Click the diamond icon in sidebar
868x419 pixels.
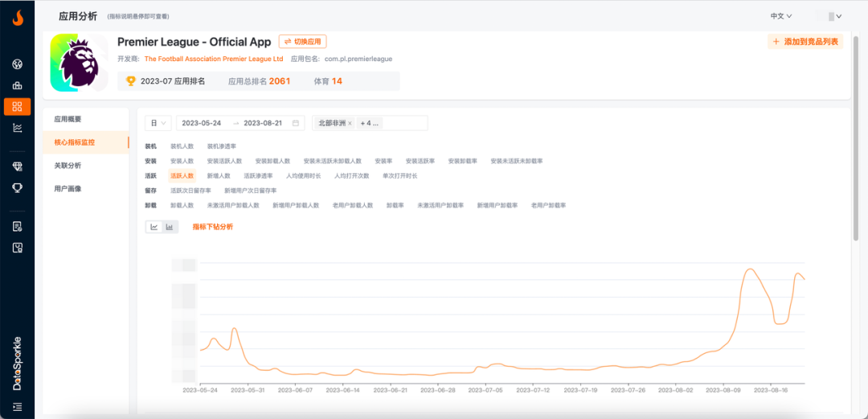[x=17, y=166]
